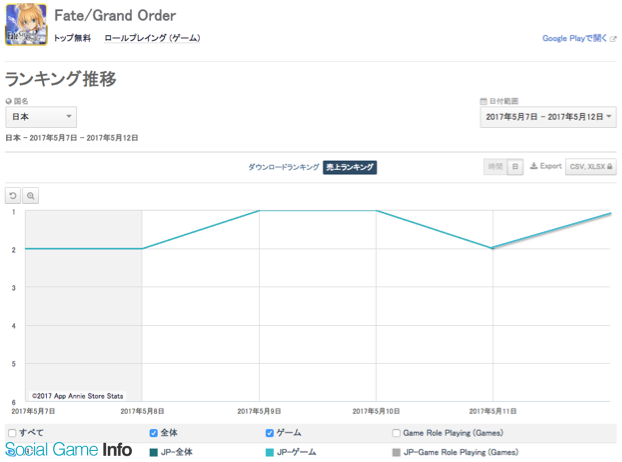Click the Export download icon
The width and height of the screenshot is (622, 462).
coord(534,166)
